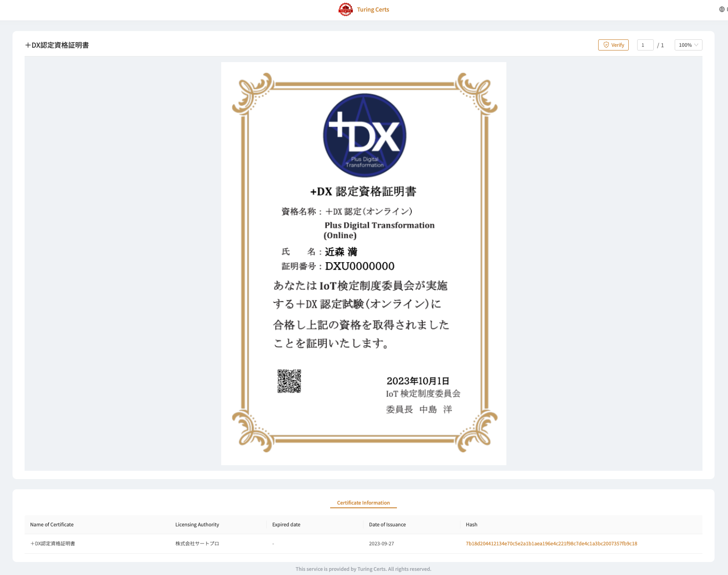728x575 pixels.
Task: Open the certificate hash link
Action: [x=551, y=543]
